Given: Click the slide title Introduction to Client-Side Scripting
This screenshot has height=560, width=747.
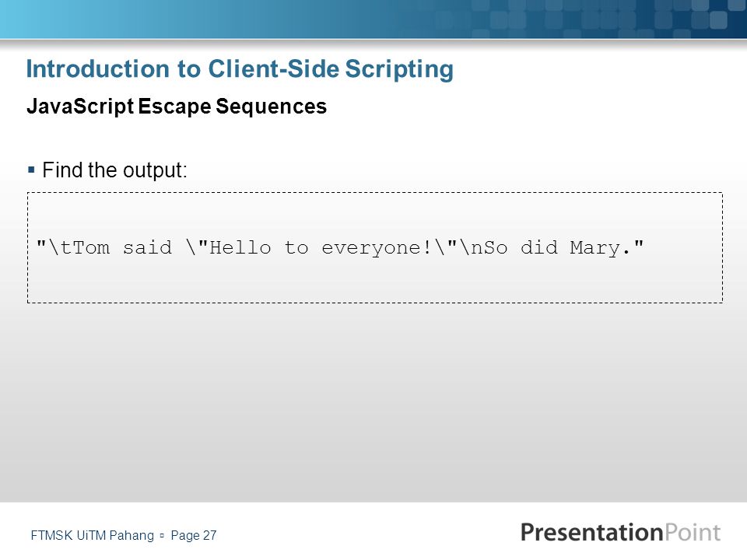Looking at the screenshot, I should click(240, 69).
